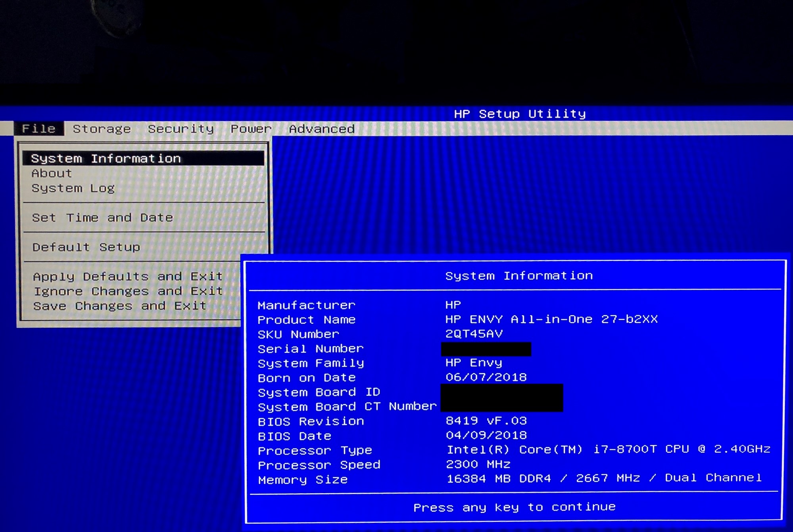
Task: Select the Default Setup option
Action: 86,247
